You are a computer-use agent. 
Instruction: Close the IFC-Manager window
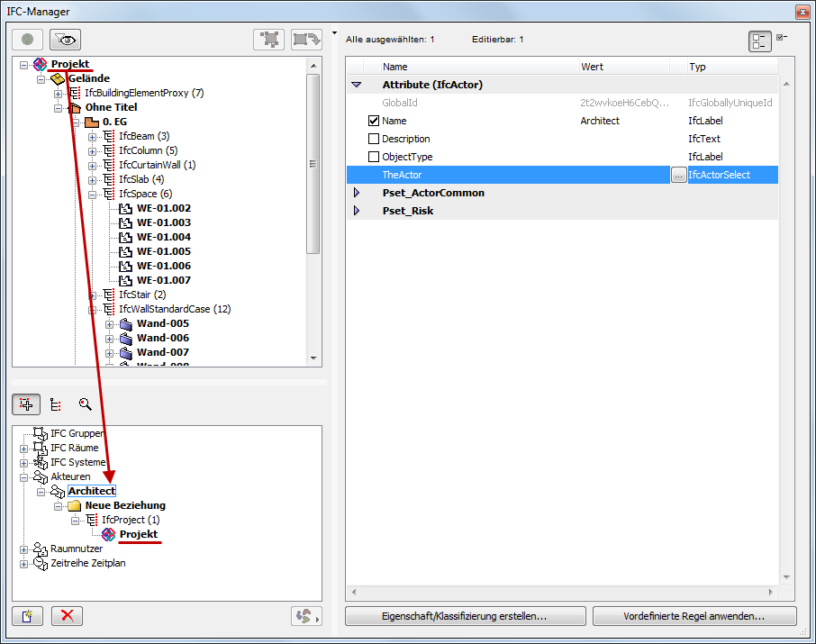802,12
